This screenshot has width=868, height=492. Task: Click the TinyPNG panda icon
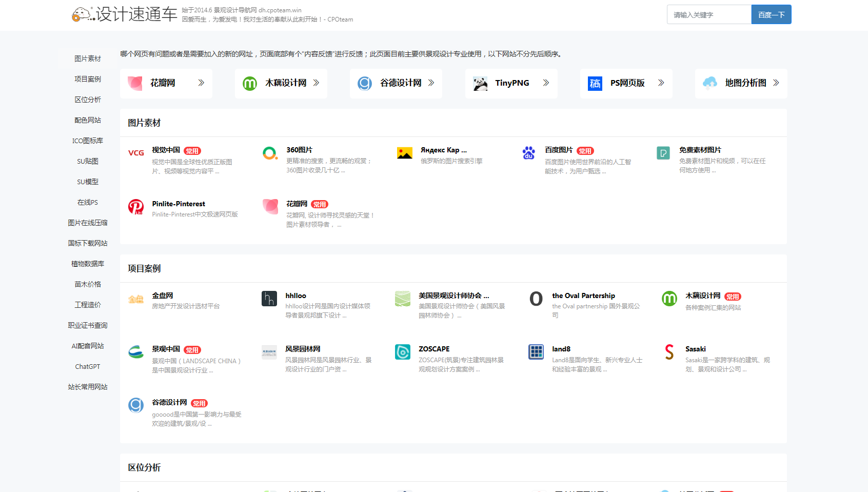pos(480,83)
